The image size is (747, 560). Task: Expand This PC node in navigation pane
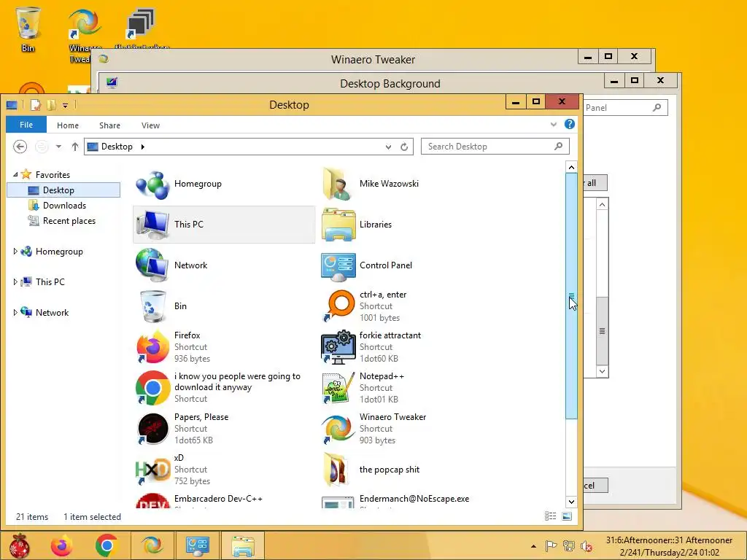point(15,282)
